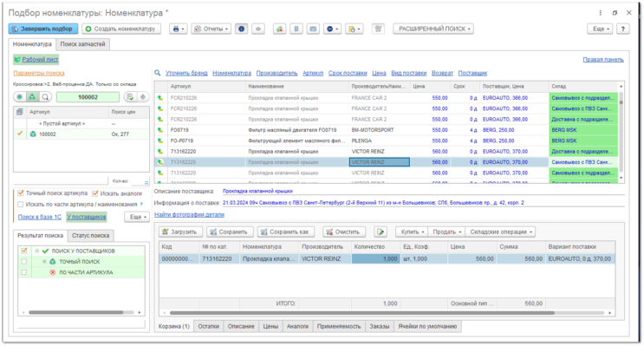Click the Количество cell showing 1,000
Viewport: 644px width, 346px height.
[375, 259]
